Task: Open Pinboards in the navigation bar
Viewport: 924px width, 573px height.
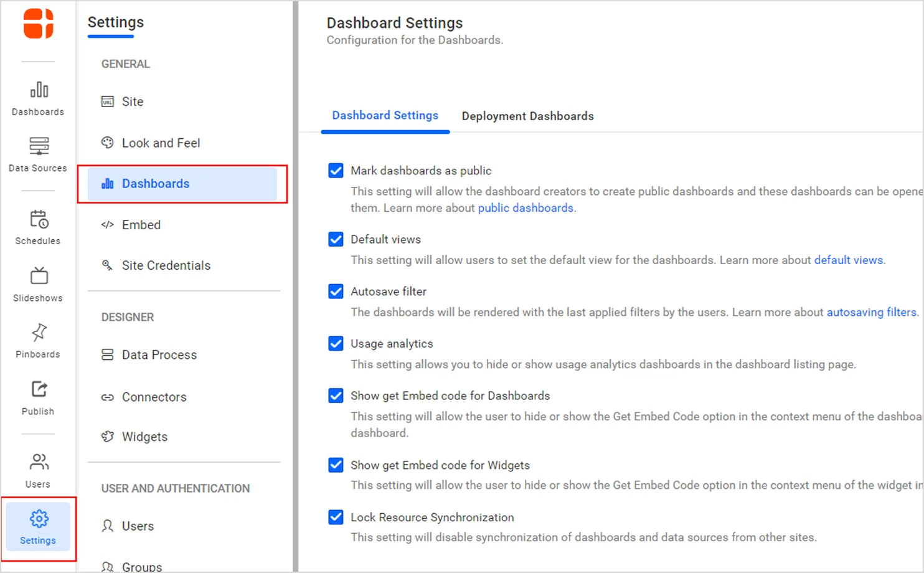Action: pyautogui.click(x=38, y=341)
